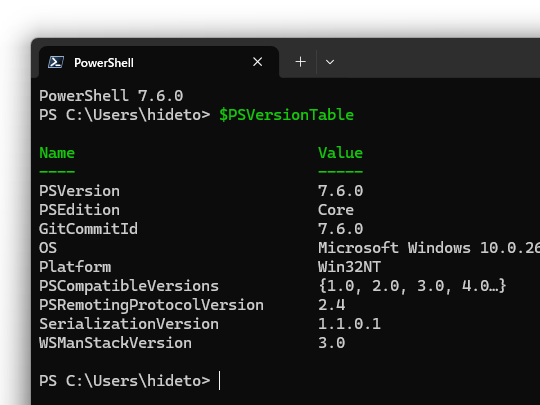This screenshot has height=405, width=540.
Task: Click the Microsoft Windows 10.0 value
Action: pos(429,248)
